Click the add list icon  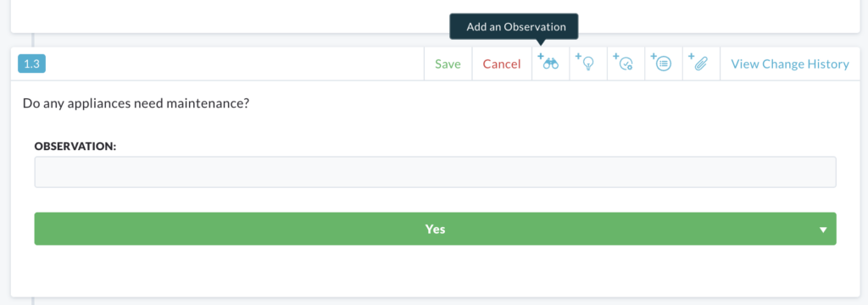pos(663,64)
